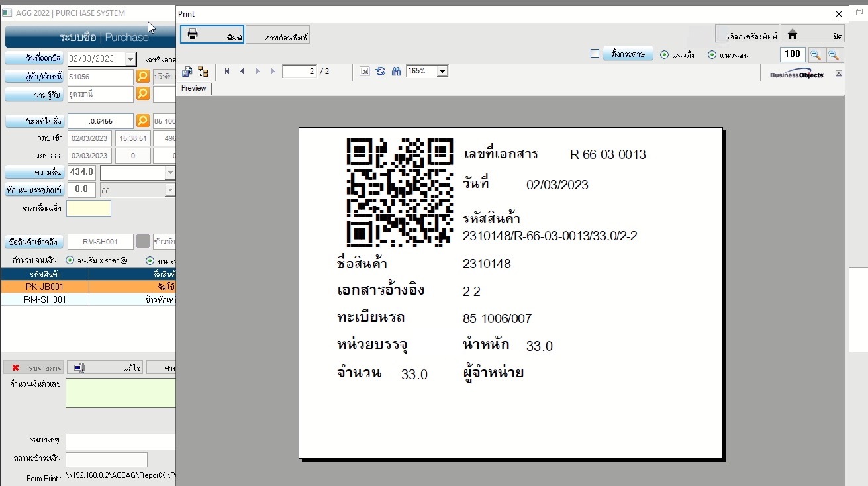Select the แนวนอน radio button
The image size is (868, 486).
(x=712, y=55)
